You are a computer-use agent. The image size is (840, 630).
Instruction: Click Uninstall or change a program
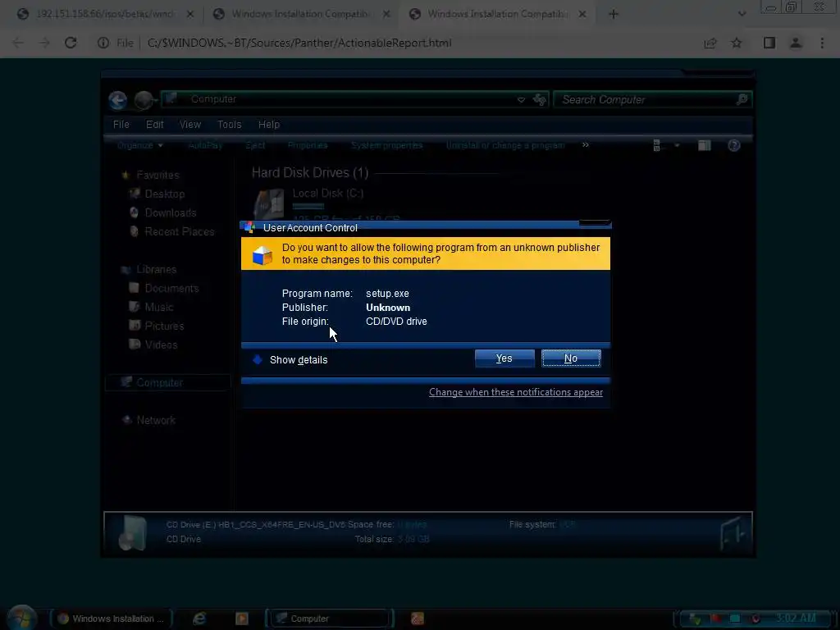(x=505, y=145)
